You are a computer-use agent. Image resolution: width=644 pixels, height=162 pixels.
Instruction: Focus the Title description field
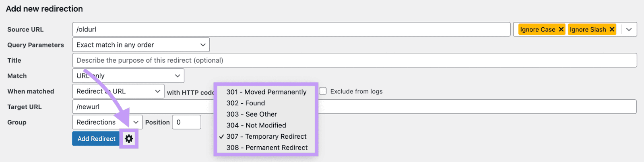354,60
